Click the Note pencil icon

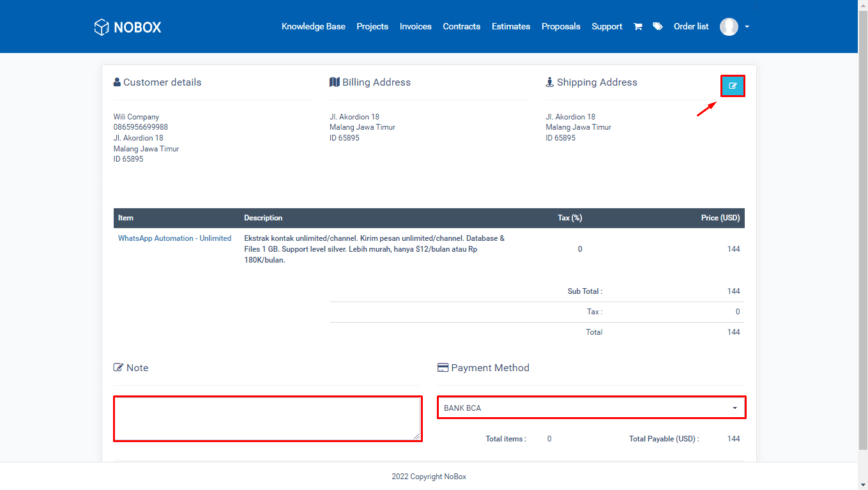click(118, 367)
